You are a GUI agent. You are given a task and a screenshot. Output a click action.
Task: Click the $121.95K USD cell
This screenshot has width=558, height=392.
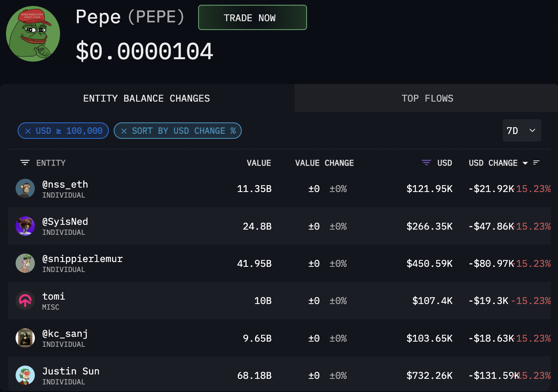pyautogui.click(x=430, y=189)
